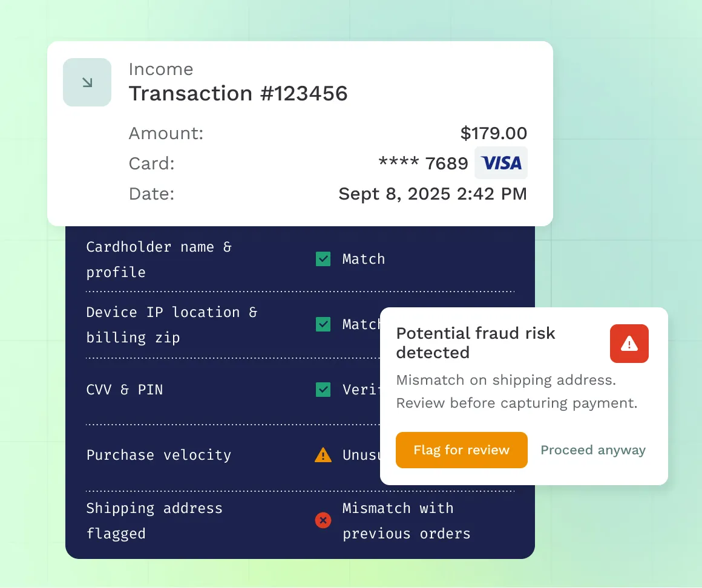The height and width of the screenshot is (588, 702).
Task: Click the Potential fraud risk detected heading
Action: [475, 342]
